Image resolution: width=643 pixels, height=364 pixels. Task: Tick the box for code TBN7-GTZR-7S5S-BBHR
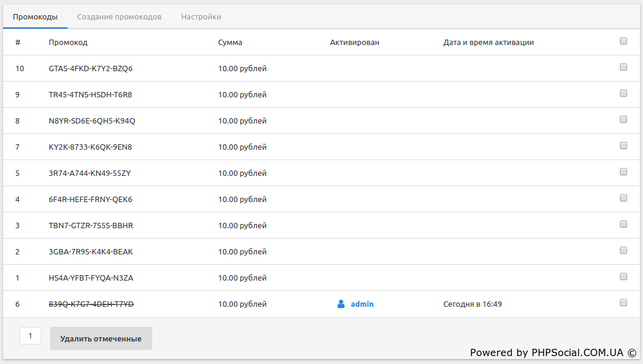pos(623,225)
